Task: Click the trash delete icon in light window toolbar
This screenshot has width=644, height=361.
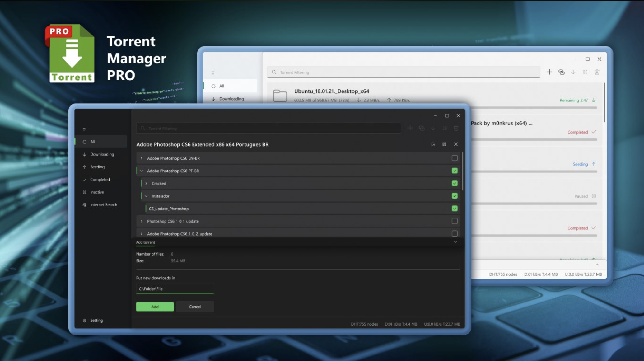Action: [x=597, y=72]
